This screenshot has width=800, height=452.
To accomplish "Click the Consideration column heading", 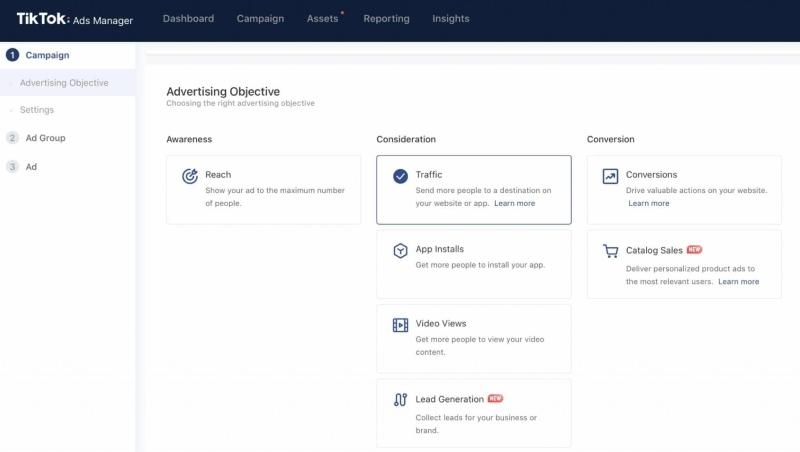I will coord(406,139).
